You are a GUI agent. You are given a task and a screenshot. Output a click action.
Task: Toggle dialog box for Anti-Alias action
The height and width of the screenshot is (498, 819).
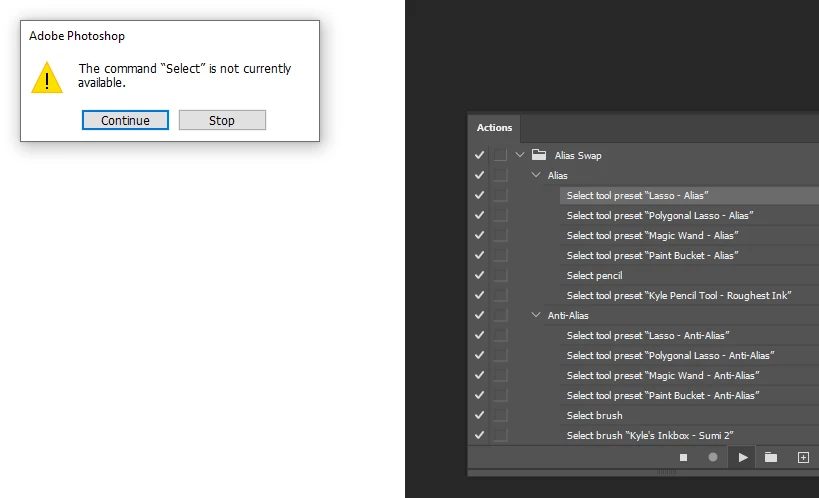tap(500, 315)
